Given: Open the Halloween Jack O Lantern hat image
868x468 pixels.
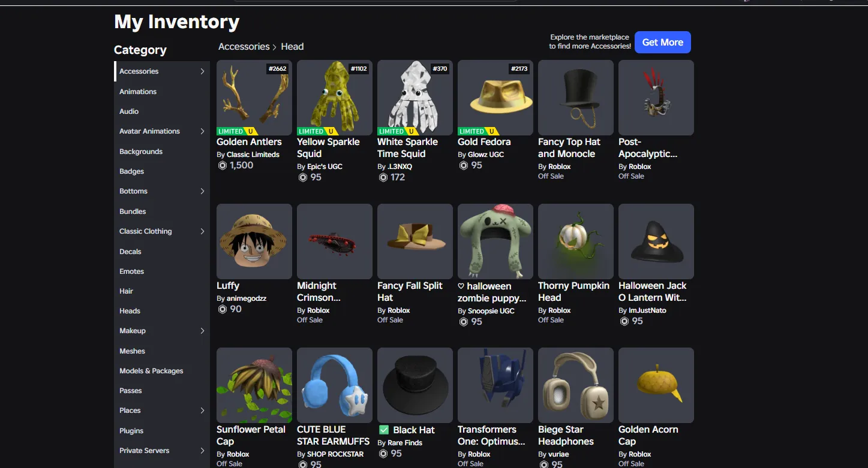Looking at the screenshot, I should pos(656,241).
